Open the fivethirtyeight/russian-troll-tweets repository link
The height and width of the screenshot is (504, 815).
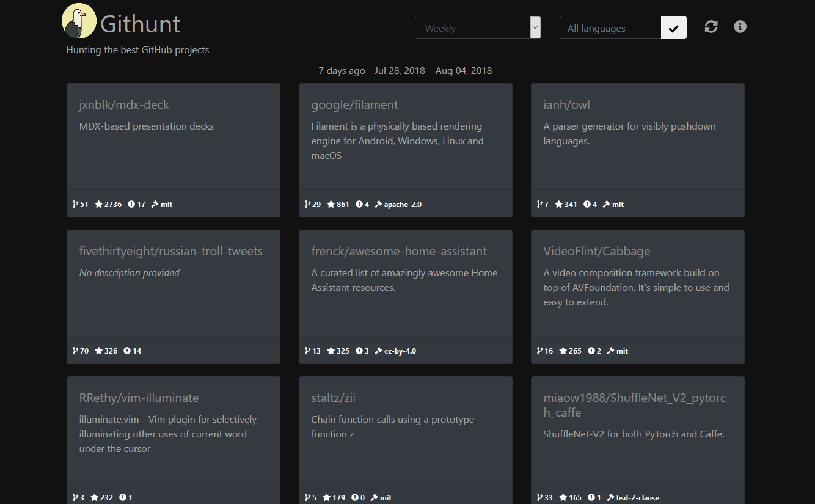click(x=171, y=252)
